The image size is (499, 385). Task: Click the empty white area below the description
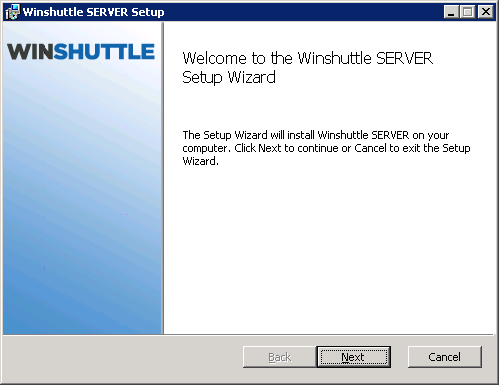328,250
